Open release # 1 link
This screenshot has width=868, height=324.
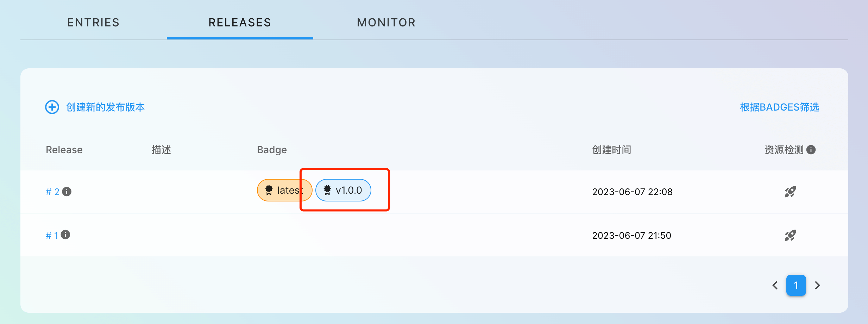[52, 235]
